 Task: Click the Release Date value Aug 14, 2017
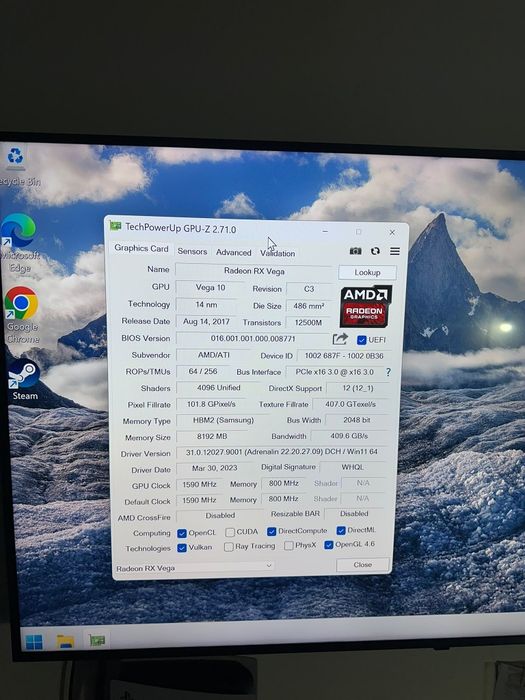(206, 321)
